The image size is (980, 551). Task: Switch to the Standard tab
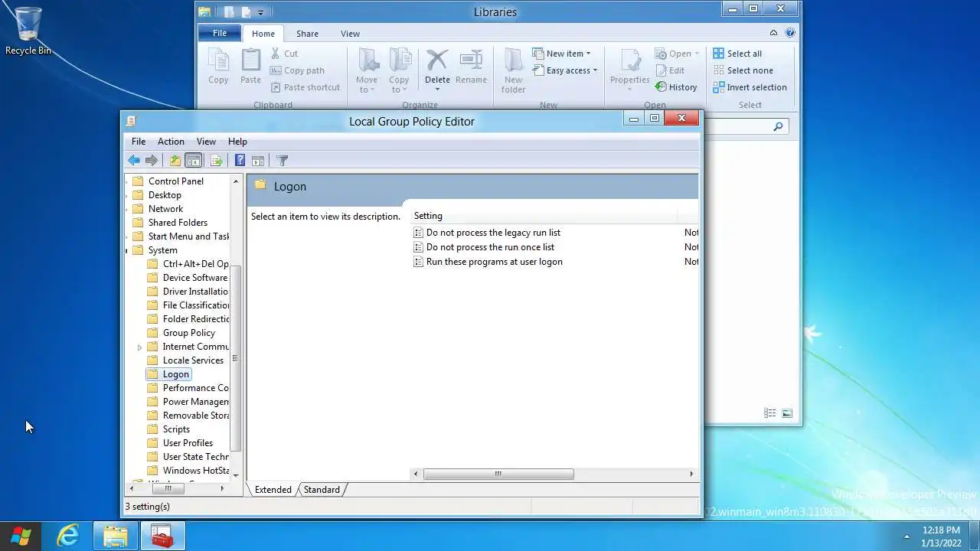tap(322, 490)
